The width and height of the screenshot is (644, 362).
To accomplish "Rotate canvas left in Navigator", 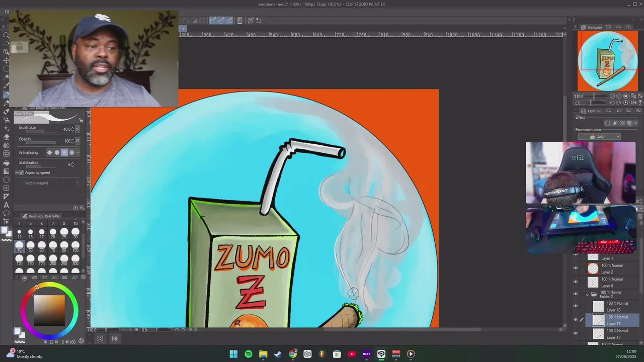I will click(612, 103).
